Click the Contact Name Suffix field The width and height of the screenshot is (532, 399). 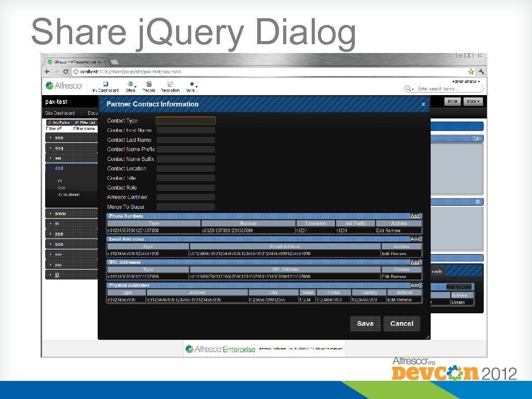(x=185, y=159)
